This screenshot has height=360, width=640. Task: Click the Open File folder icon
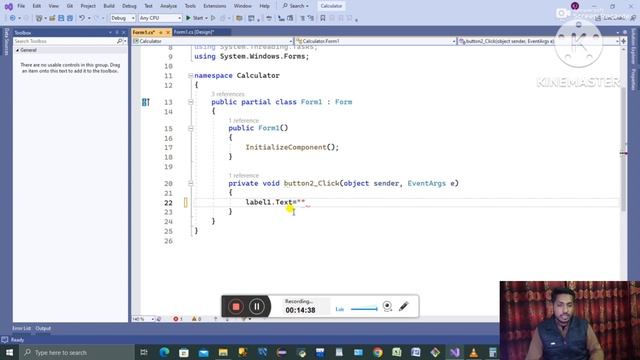[x=52, y=18]
